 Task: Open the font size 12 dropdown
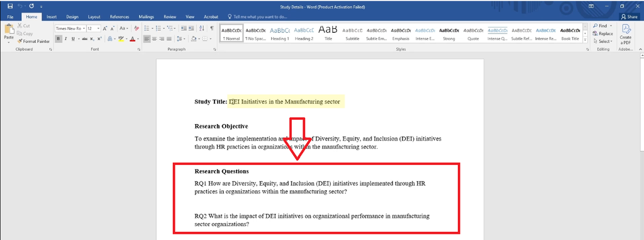tap(99, 28)
